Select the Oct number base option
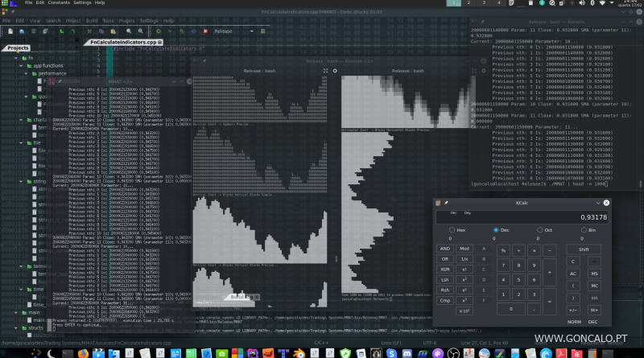Viewport: 644px width, 358px height. (x=539, y=230)
